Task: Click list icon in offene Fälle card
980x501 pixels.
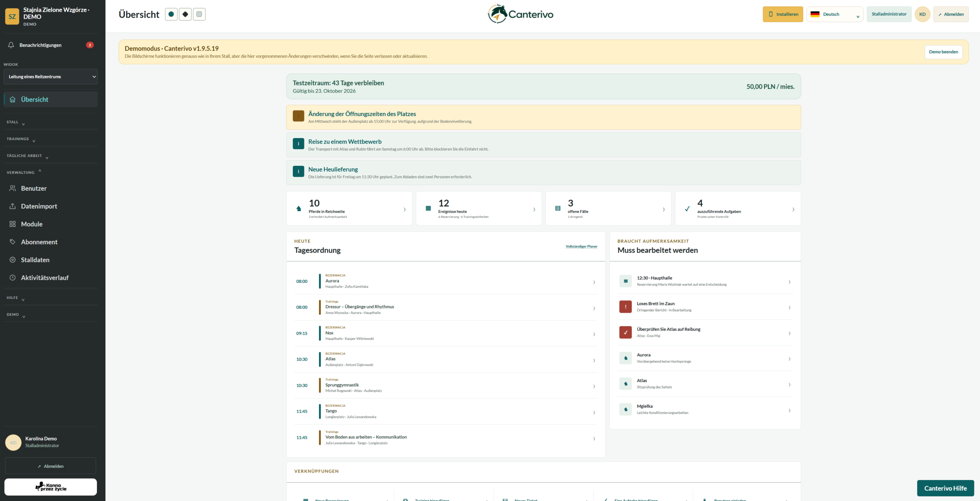Action: [x=558, y=209]
